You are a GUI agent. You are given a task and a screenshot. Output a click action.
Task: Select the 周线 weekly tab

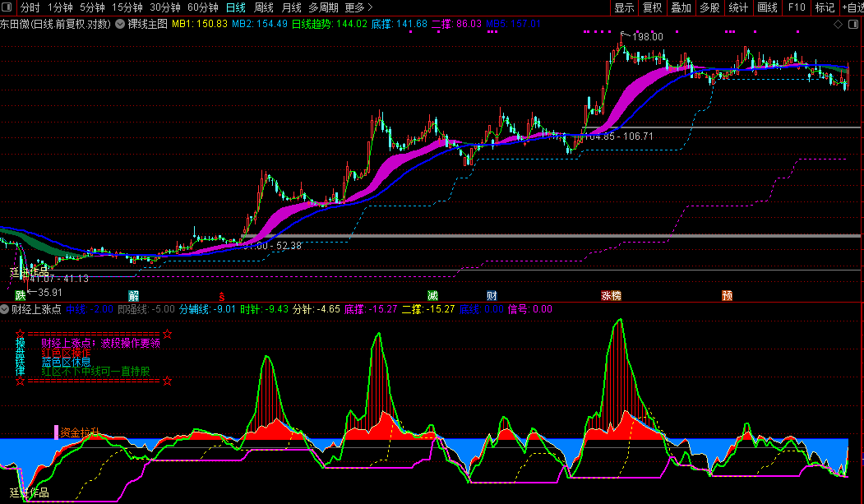click(x=264, y=7)
